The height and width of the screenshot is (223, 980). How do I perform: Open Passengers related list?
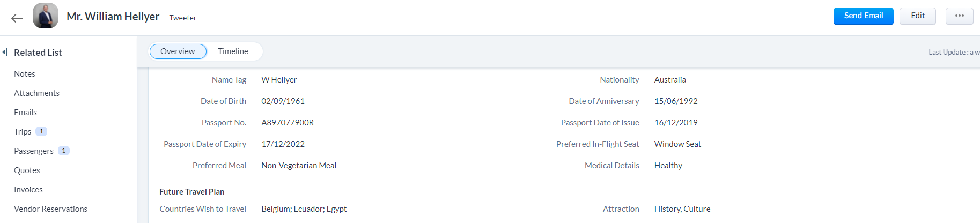coord(34,151)
